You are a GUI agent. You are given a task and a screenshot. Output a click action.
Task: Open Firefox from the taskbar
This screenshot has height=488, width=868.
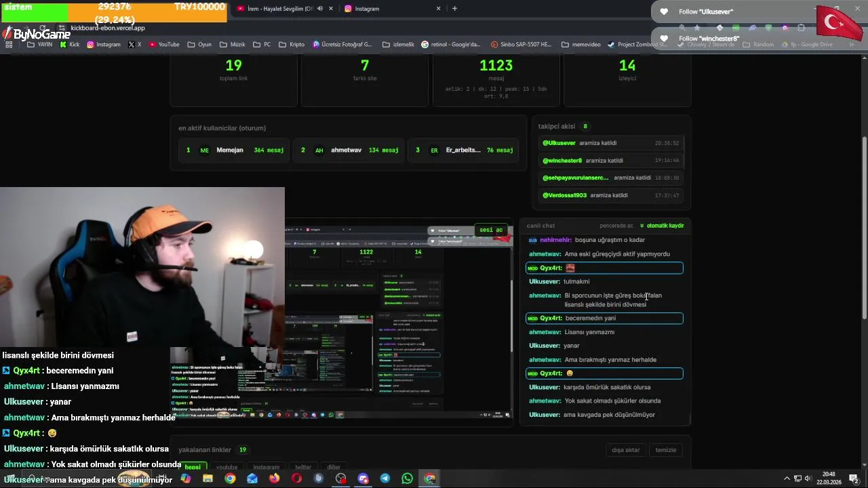[274, 479]
